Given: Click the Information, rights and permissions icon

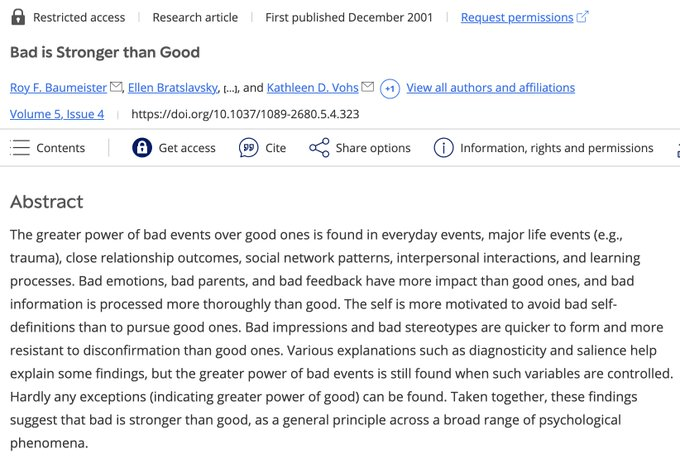Looking at the screenshot, I should 443,148.
